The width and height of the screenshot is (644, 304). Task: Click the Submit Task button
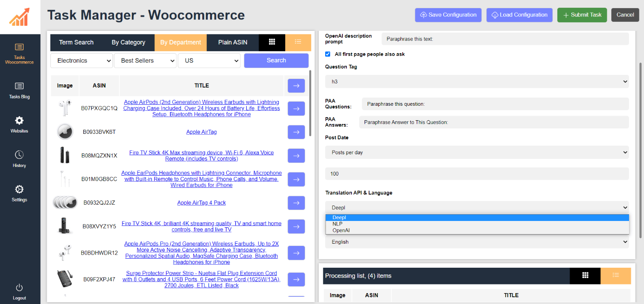click(582, 15)
